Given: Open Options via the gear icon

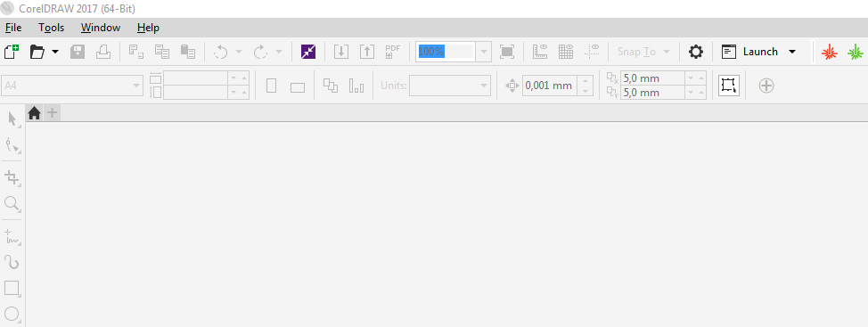Looking at the screenshot, I should coord(696,52).
